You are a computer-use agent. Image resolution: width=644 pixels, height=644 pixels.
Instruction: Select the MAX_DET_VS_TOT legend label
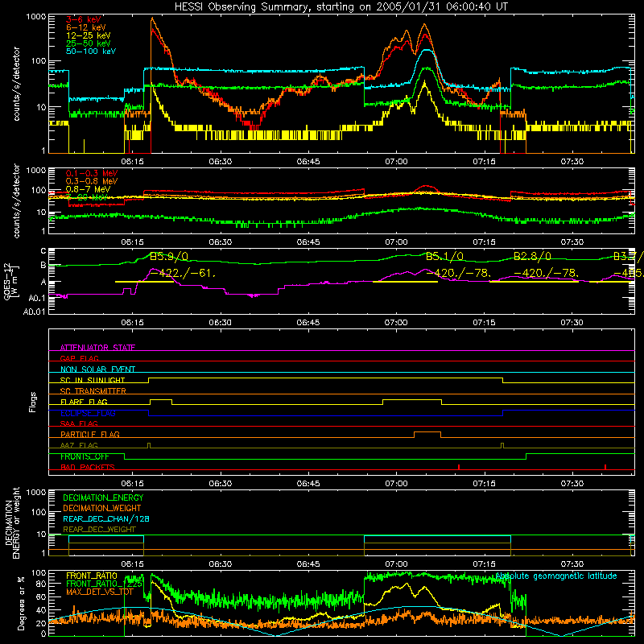(x=99, y=592)
